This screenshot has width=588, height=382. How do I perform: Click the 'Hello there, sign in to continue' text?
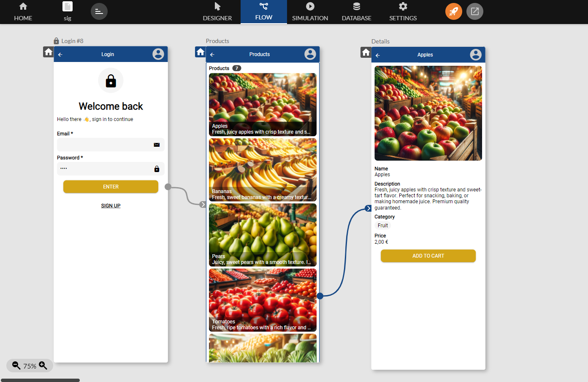click(95, 119)
